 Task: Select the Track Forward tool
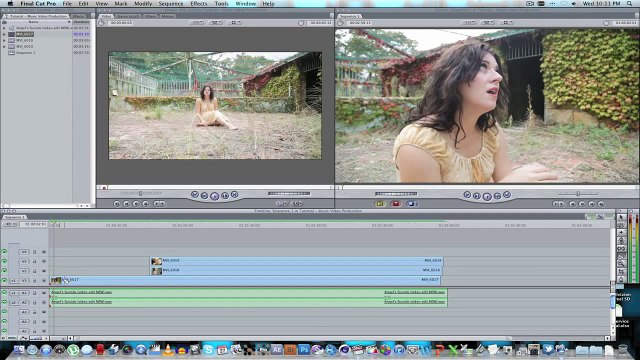pyautogui.click(x=621, y=233)
